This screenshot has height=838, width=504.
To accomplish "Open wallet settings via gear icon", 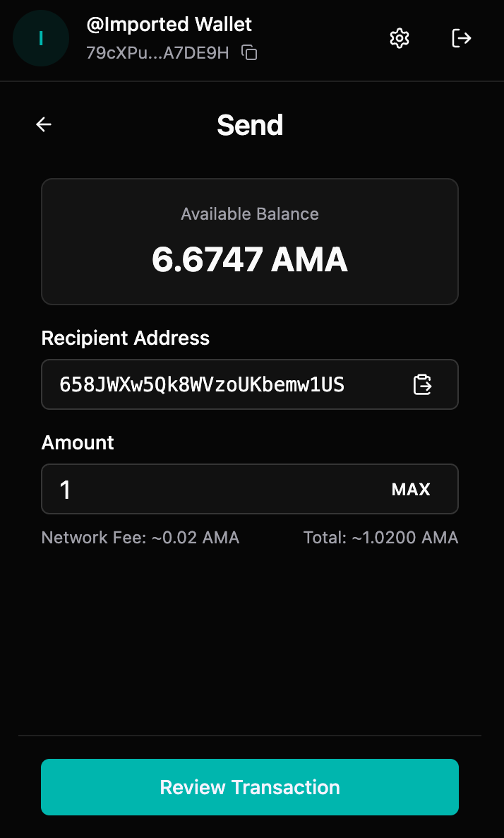I will pyautogui.click(x=400, y=38).
